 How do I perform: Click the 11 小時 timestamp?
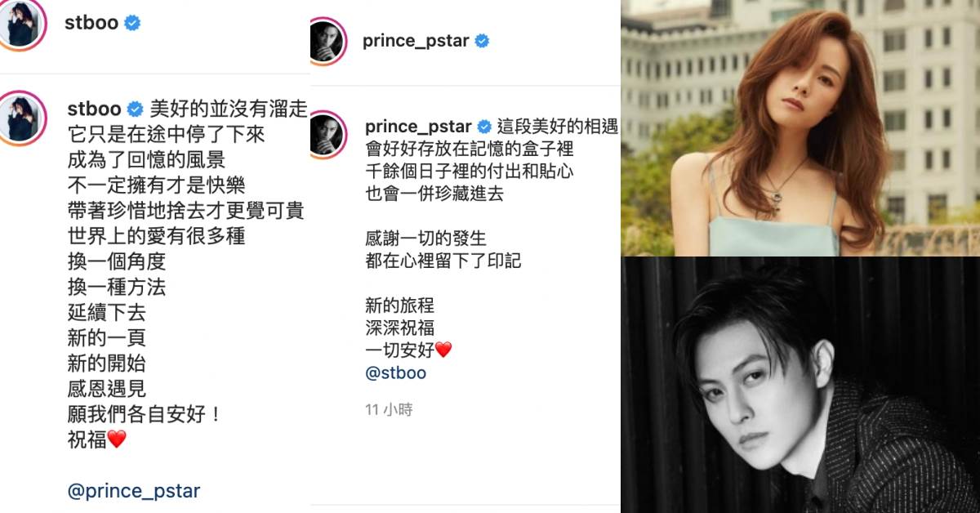click(389, 410)
